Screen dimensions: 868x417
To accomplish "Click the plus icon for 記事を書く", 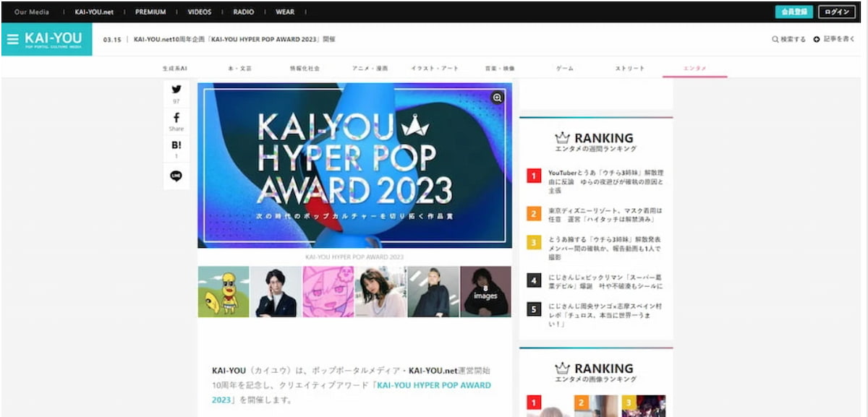I will tap(817, 40).
